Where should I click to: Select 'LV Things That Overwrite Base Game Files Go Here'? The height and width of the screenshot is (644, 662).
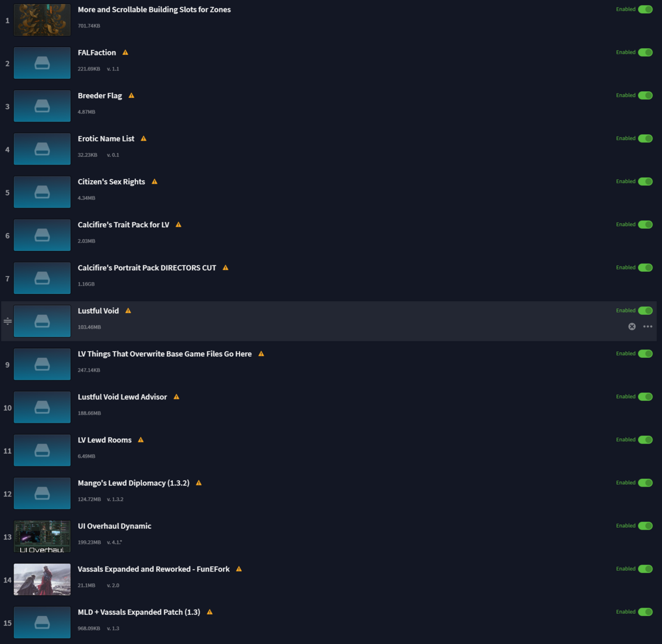[x=164, y=354]
